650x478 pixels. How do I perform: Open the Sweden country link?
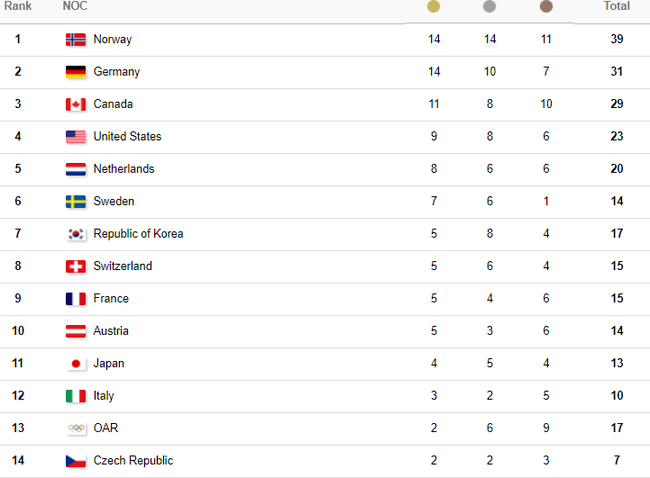coord(114,201)
